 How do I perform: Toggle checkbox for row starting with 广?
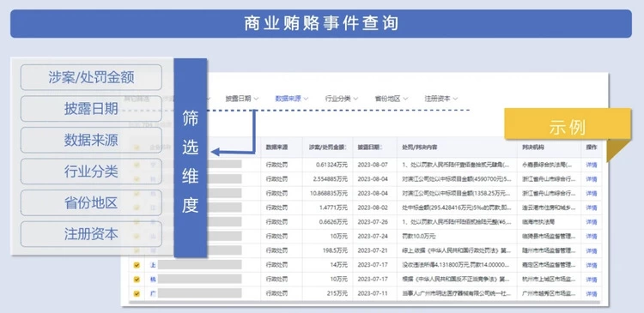137,294
